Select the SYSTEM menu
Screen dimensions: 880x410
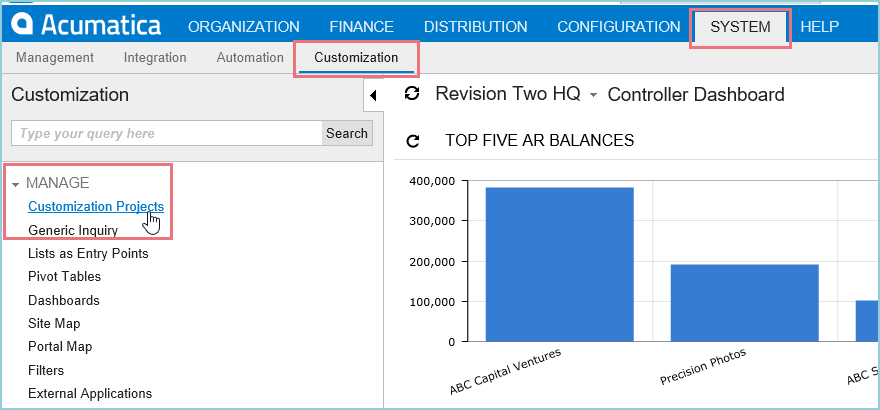[740, 26]
